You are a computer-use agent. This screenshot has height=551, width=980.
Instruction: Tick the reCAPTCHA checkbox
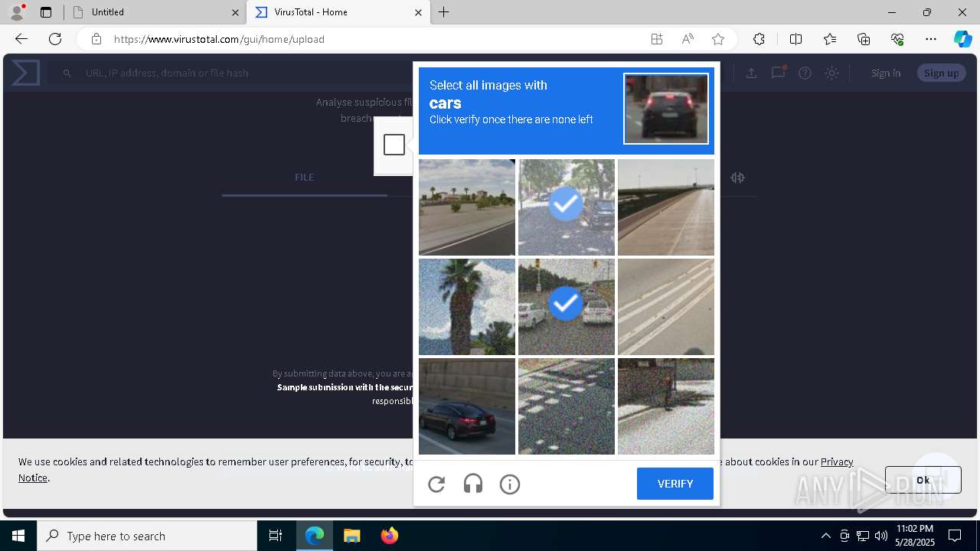[x=394, y=145]
